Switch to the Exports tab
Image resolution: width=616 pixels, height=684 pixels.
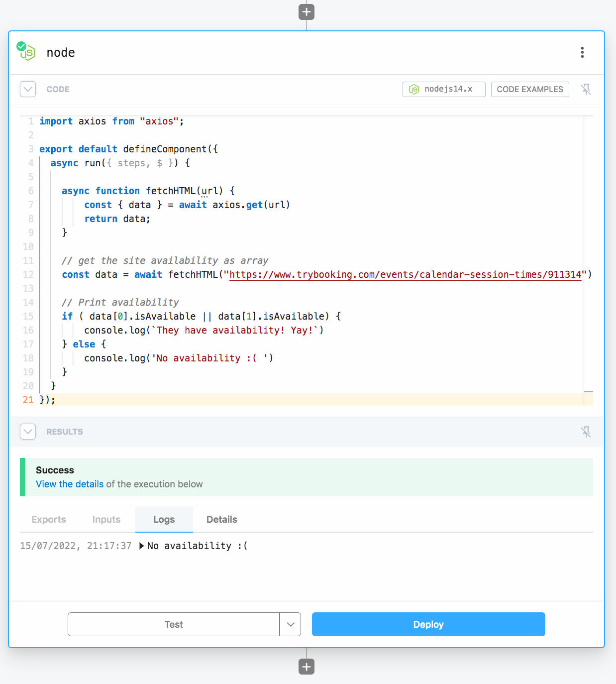pos(49,519)
